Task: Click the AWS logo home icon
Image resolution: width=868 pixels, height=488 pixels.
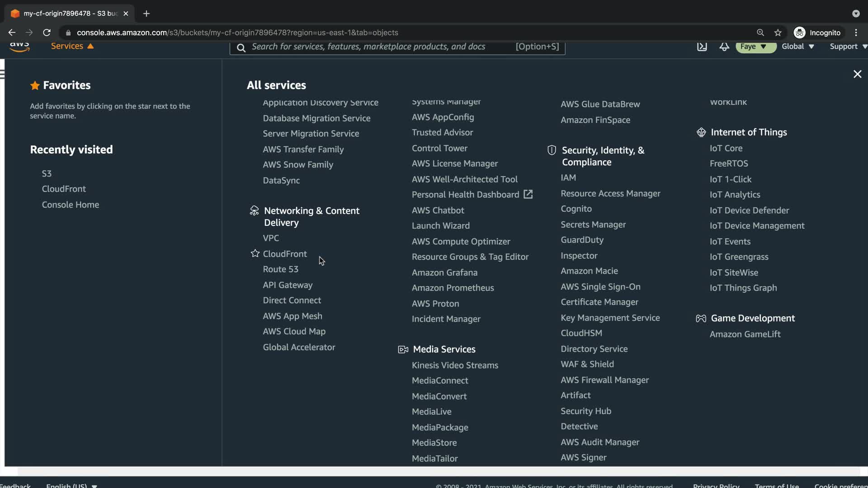Action: pyautogui.click(x=19, y=46)
